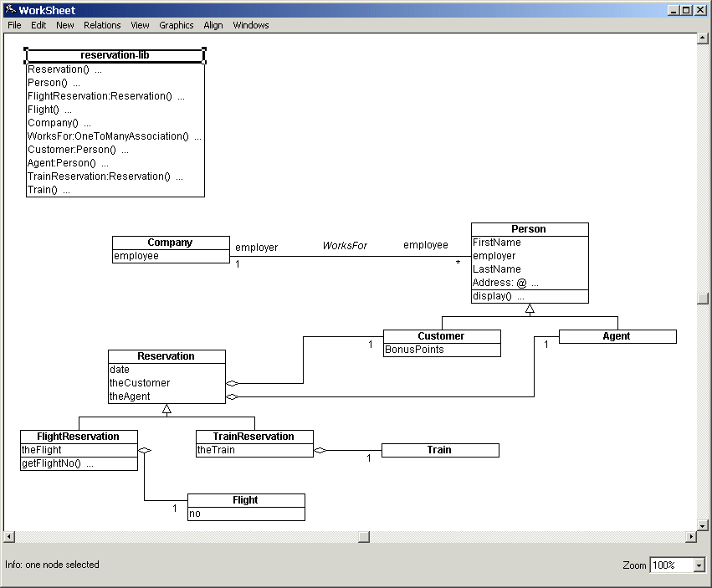Click the Person inheritance triangle arrow
The width and height of the screenshot is (712, 588).
tap(530, 309)
